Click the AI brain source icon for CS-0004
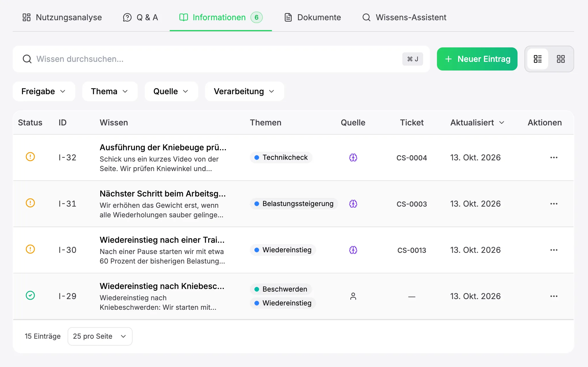The image size is (588, 367). pos(353,157)
